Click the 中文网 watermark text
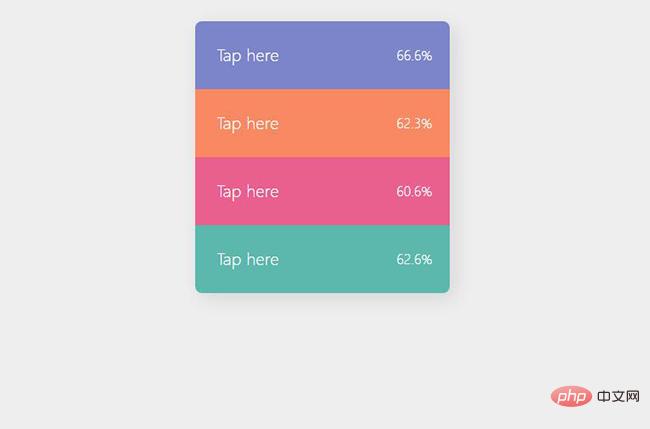The height and width of the screenshot is (429, 650). (618, 396)
